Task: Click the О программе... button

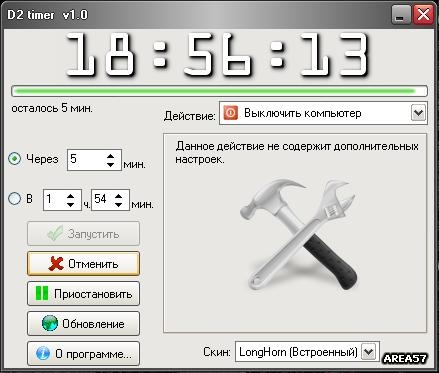Action: tap(83, 353)
